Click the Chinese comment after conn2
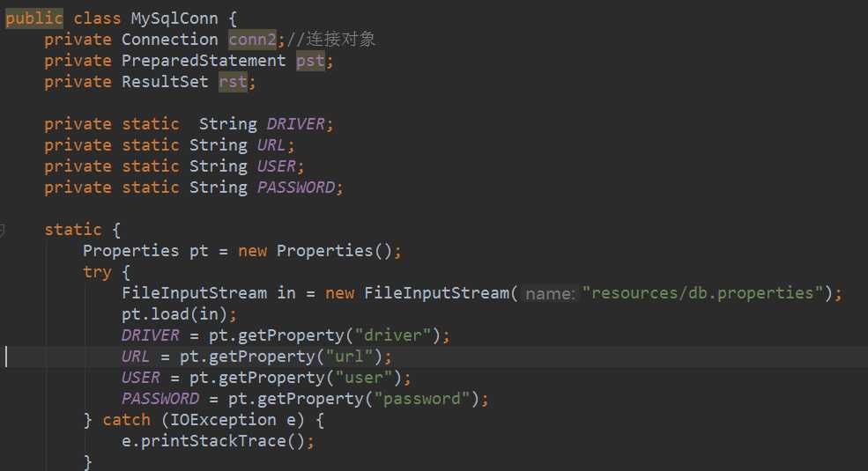 (330, 40)
